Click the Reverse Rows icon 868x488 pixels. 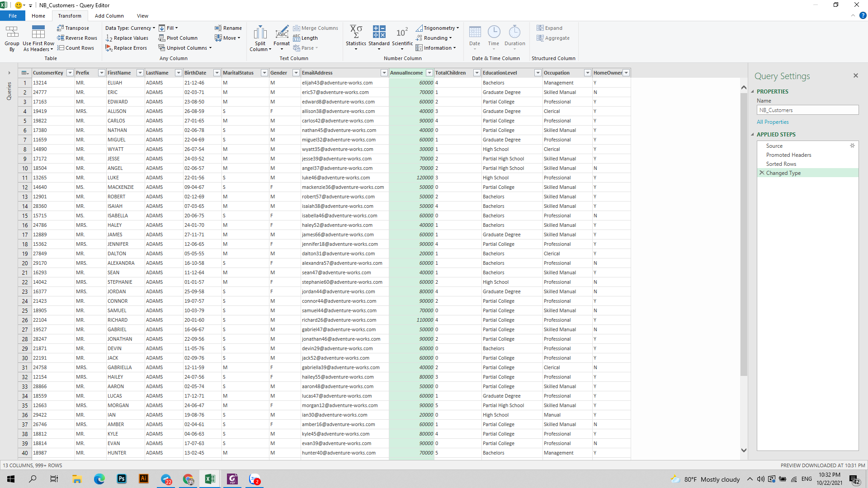(x=61, y=38)
